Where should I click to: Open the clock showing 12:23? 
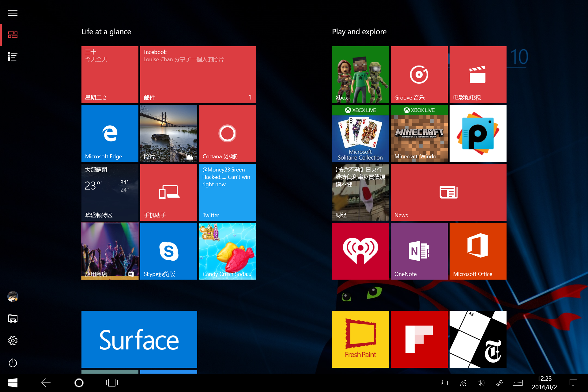pyautogui.click(x=544, y=383)
